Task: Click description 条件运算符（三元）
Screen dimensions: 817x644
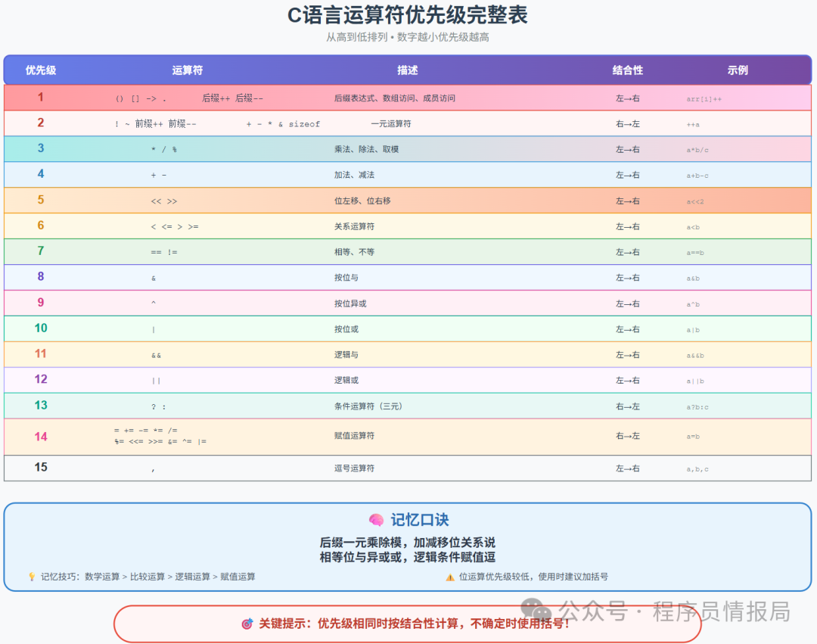Action: (368, 406)
